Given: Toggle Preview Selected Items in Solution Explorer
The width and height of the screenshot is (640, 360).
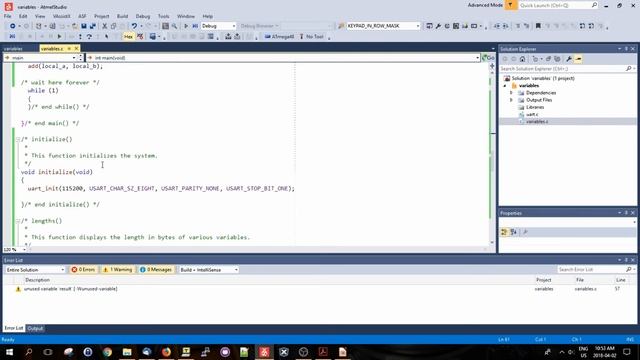Looking at the screenshot, I should coord(578,59).
